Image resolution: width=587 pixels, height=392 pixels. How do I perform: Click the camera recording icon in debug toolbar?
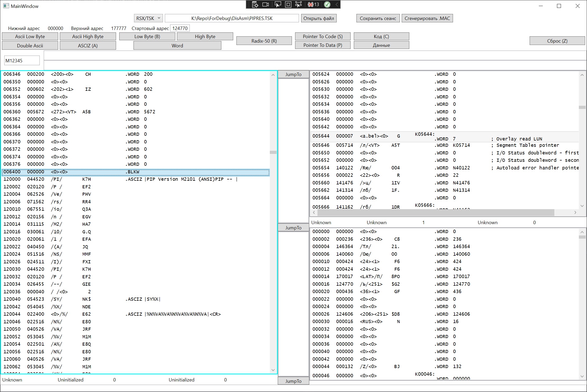point(266,4)
